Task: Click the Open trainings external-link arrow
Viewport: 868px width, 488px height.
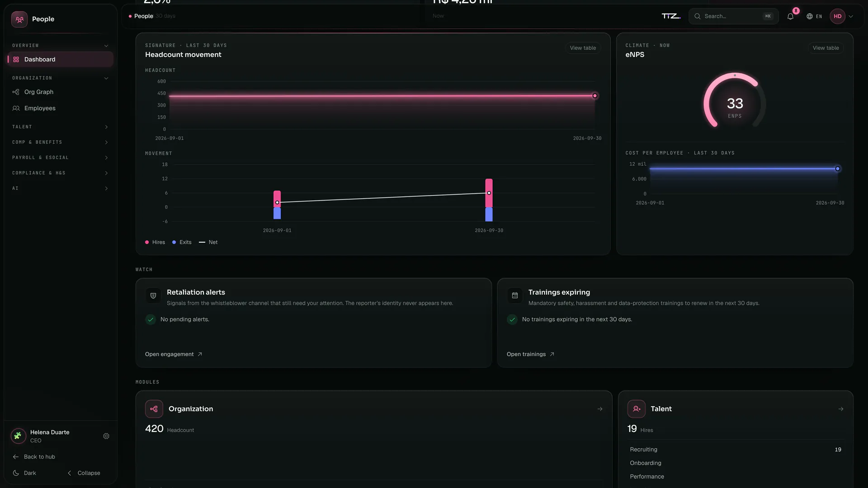Action: [x=552, y=354]
